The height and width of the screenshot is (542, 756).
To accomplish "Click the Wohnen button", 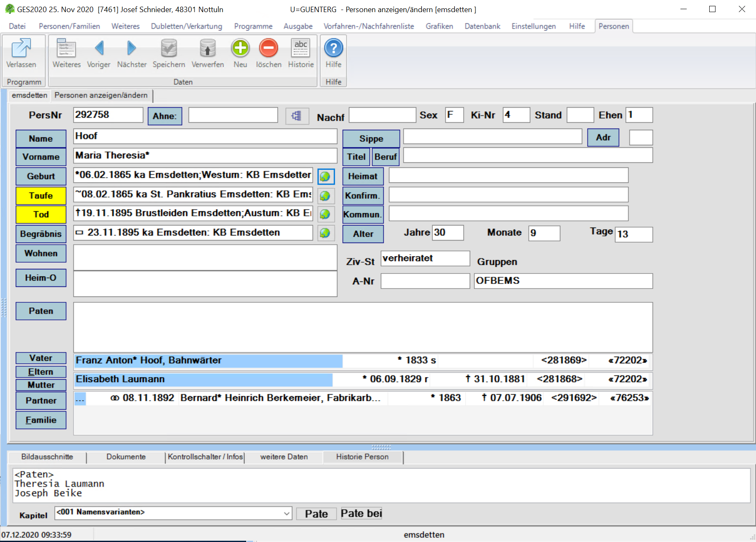I will coord(41,253).
